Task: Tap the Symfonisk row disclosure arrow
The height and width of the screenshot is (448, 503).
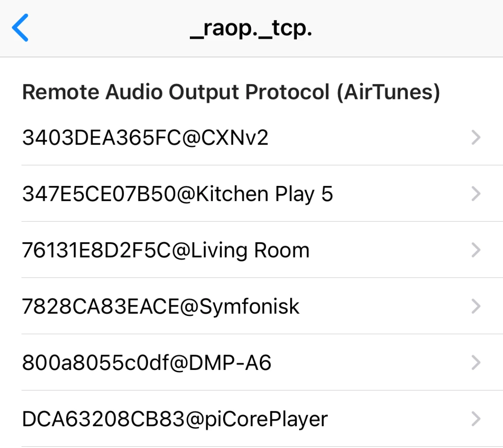Action: (476, 306)
